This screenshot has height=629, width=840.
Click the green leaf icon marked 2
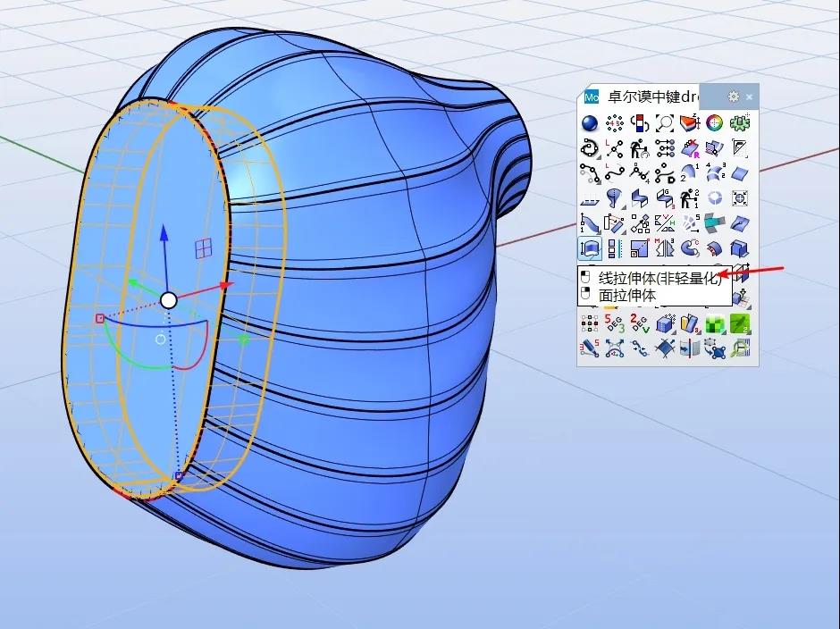coord(740,324)
